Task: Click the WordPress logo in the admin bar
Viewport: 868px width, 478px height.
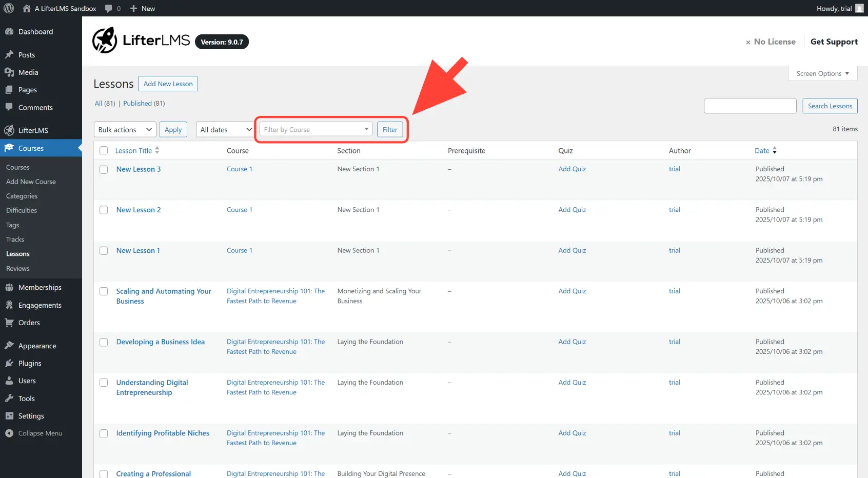Action: [x=8, y=8]
